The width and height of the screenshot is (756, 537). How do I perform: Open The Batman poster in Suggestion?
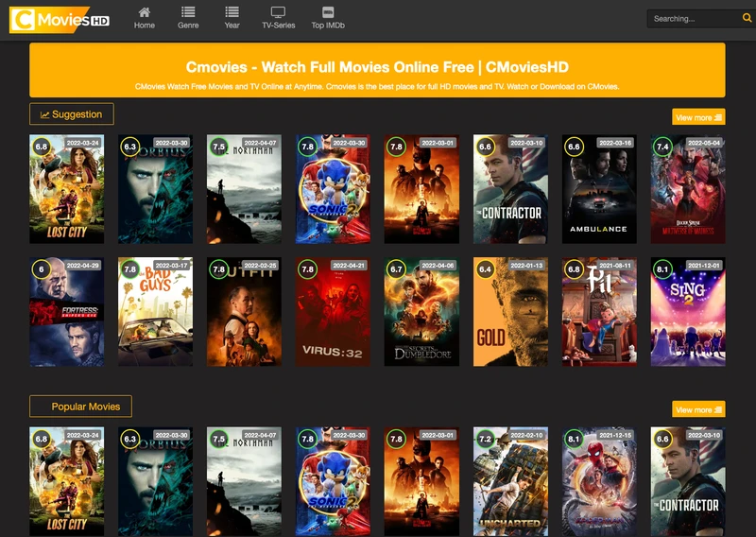(421, 189)
